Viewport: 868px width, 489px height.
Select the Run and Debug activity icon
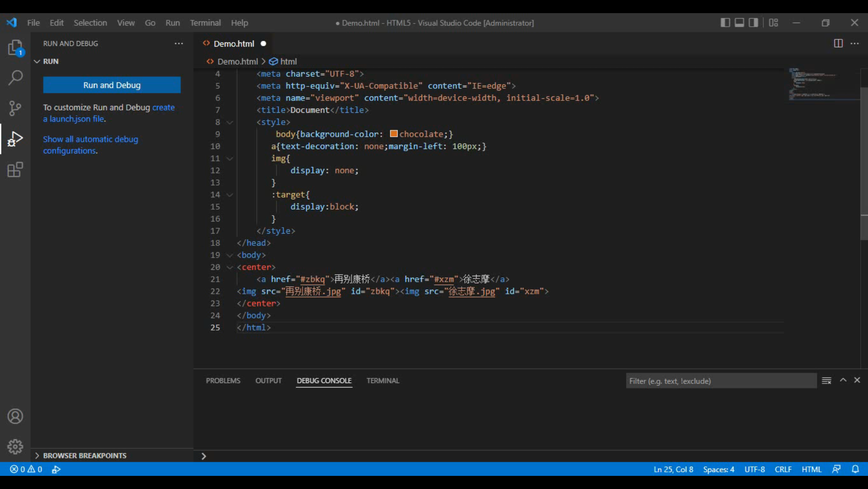click(x=15, y=139)
